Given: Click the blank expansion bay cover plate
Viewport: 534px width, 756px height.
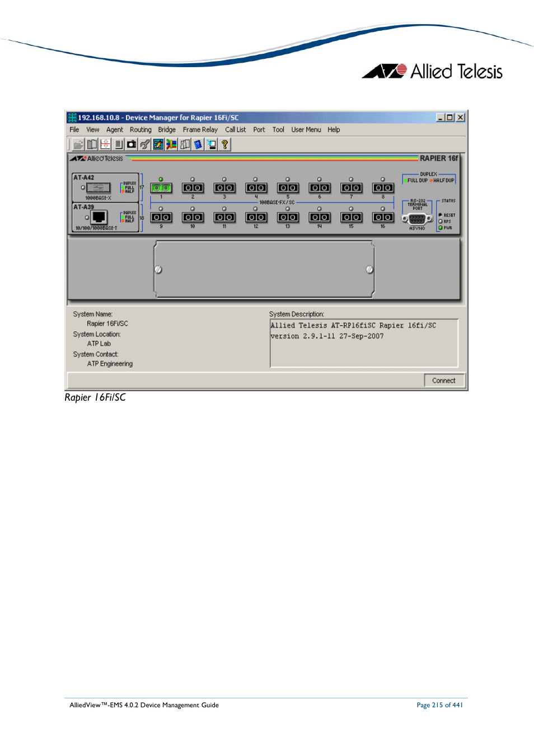Looking at the screenshot, I should click(x=264, y=270).
